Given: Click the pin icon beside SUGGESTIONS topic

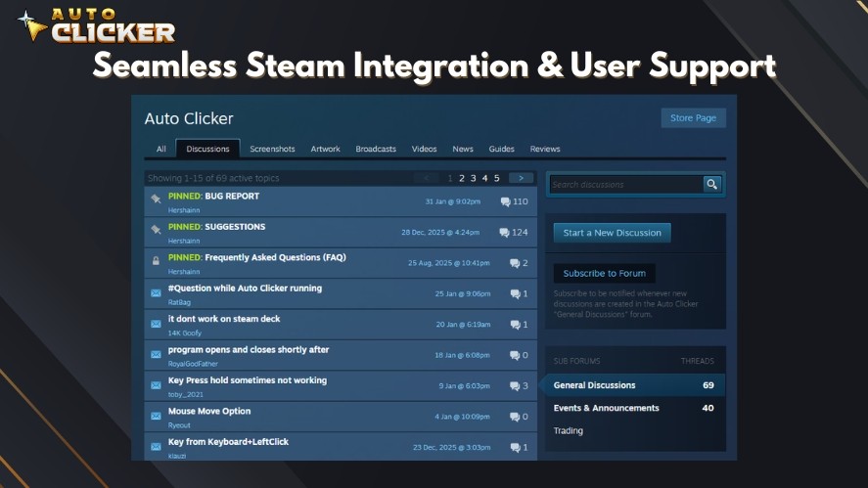Looking at the screenshot, I should [x=156, y=229].
